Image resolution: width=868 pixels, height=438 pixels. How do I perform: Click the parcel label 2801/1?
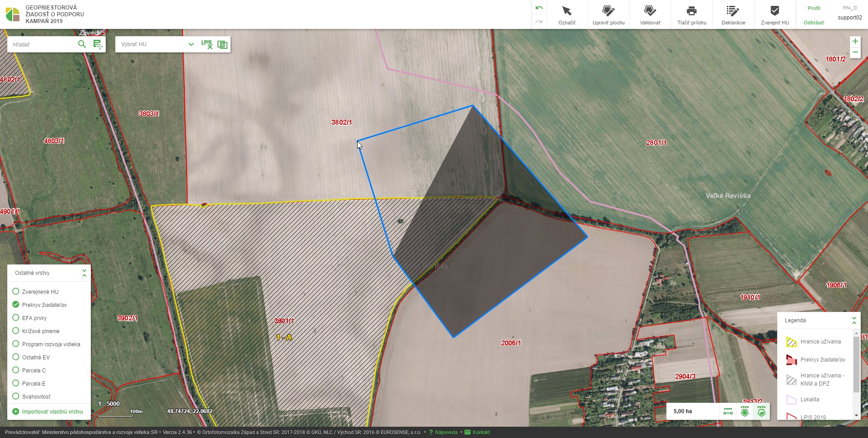656,143
